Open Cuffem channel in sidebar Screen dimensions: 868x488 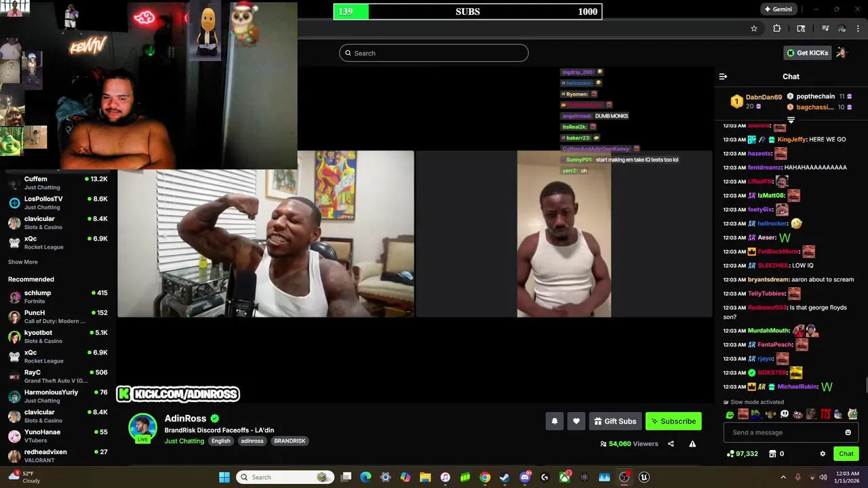[x=58, y=183]
